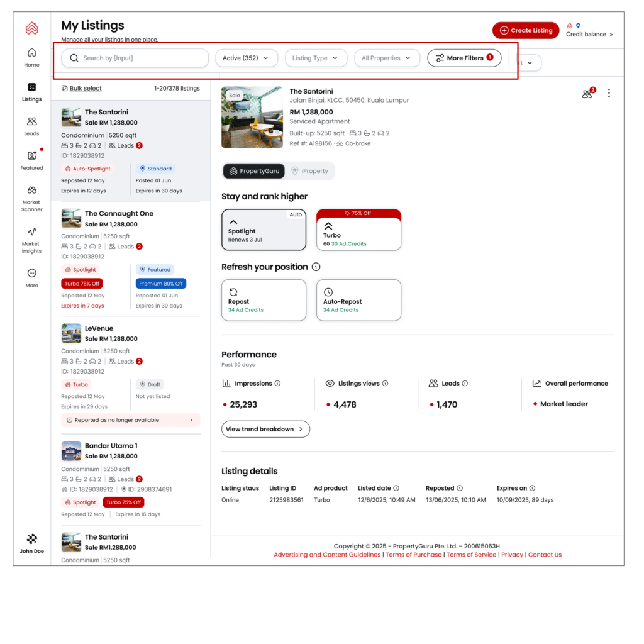This screenshot has width=644, height=644.
Task: Switch to the iProperty platform tab
Action: [310, 171]
